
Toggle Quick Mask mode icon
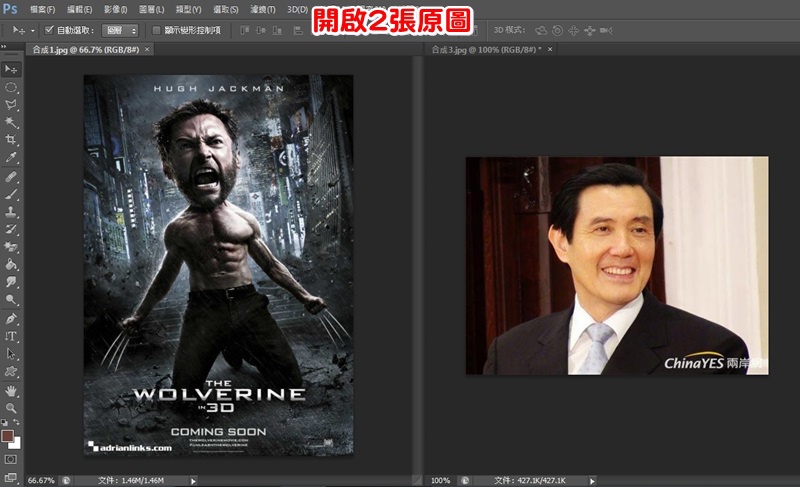[11, 459]
